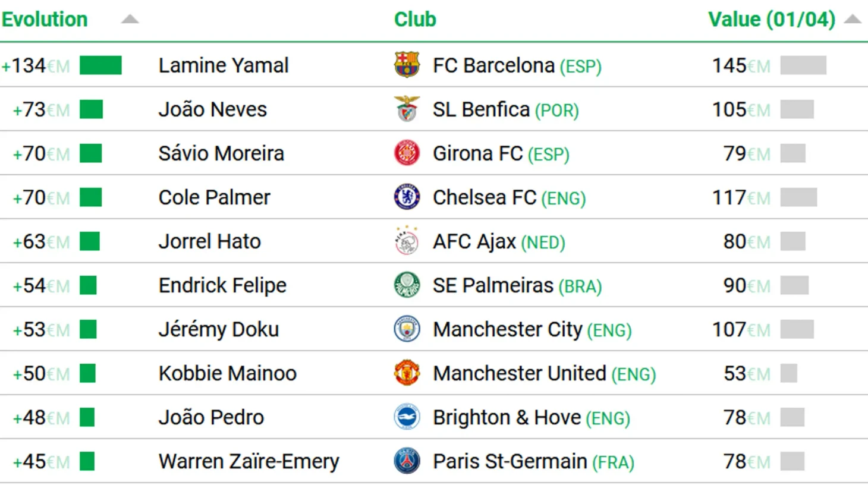Click the SL Benfica club crest
This screenshot has width=868, height=485.
point(407,109)
